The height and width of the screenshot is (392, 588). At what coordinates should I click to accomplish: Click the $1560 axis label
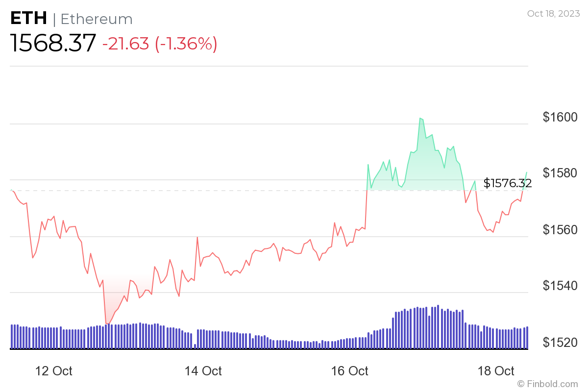pyautogui.click(x=560, y=229)
